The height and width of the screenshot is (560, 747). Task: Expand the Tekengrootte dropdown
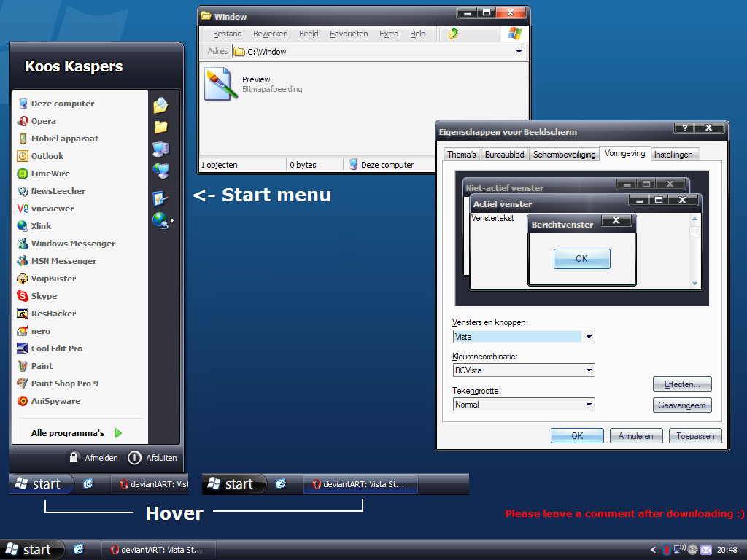[x=589, y=404]
